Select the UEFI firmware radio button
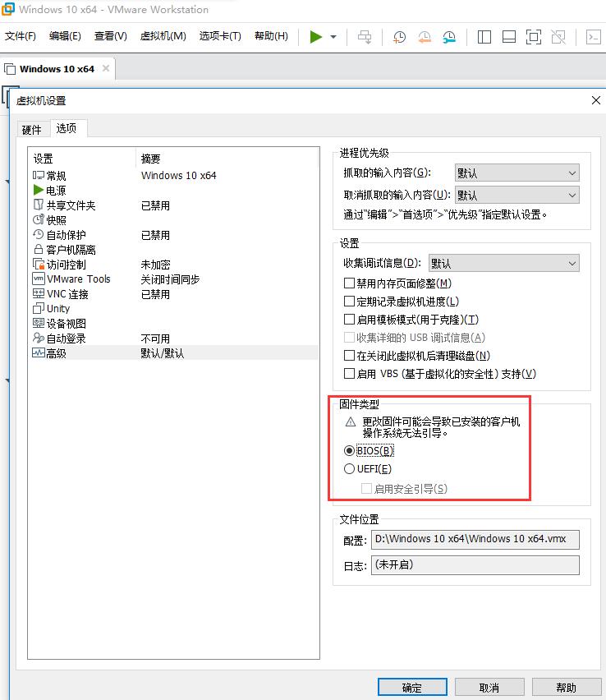Screen dimensions: 606x700 pyautogui.click(x=350, y=469)
